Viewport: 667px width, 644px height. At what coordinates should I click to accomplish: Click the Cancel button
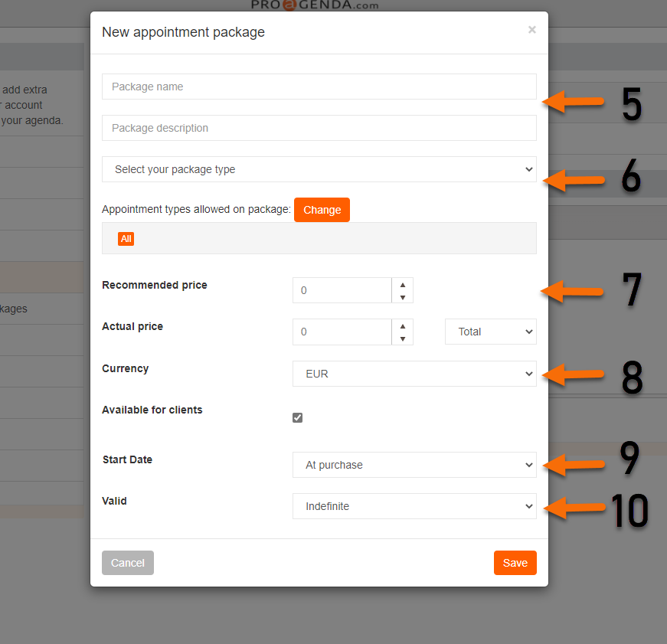click(x=127, y=563)
